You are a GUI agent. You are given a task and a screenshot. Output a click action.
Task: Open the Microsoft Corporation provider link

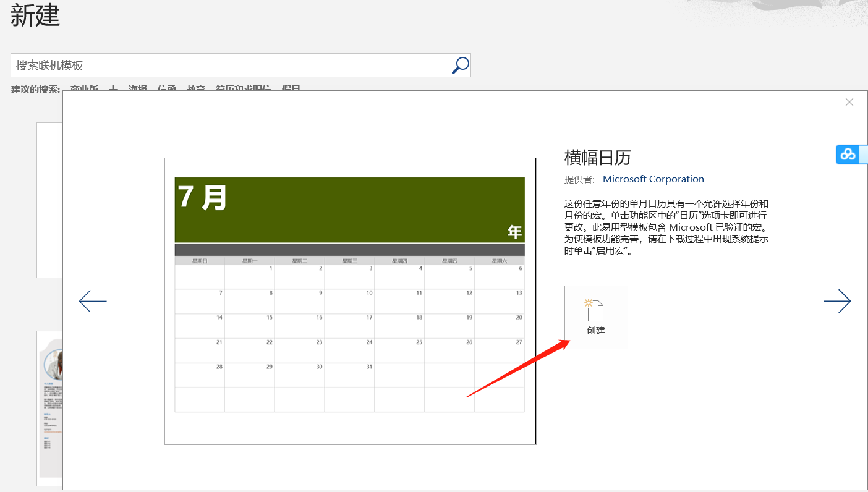(x=653, y=179)
